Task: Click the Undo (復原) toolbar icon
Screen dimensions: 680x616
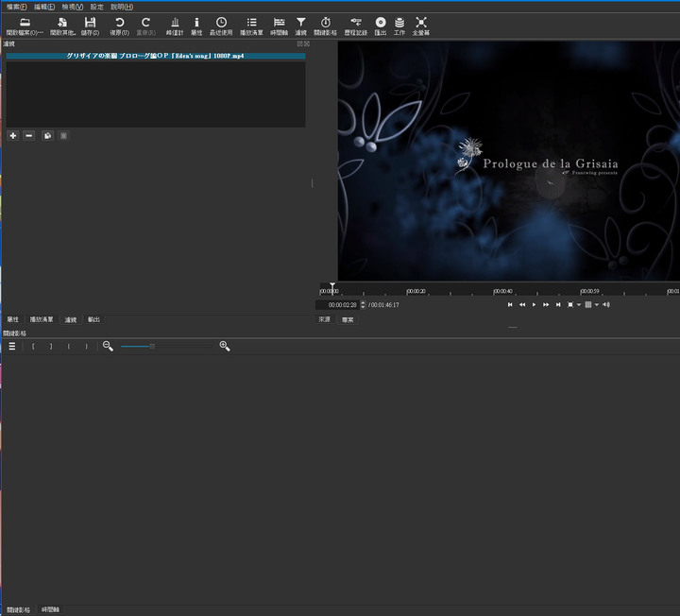Action: (119, 26)
